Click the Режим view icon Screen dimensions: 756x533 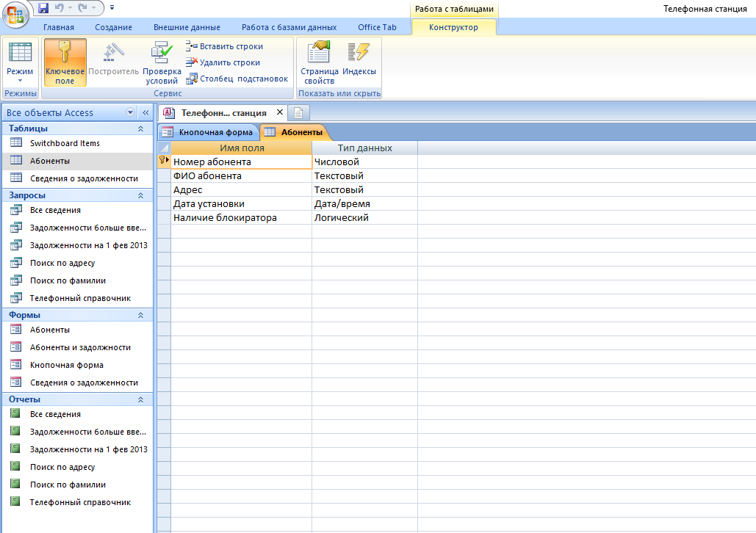(x=20, y=52)
